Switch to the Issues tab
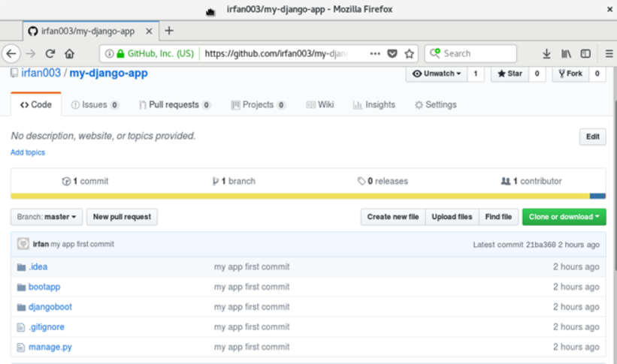The image size is (617, 364). [95, 104]
